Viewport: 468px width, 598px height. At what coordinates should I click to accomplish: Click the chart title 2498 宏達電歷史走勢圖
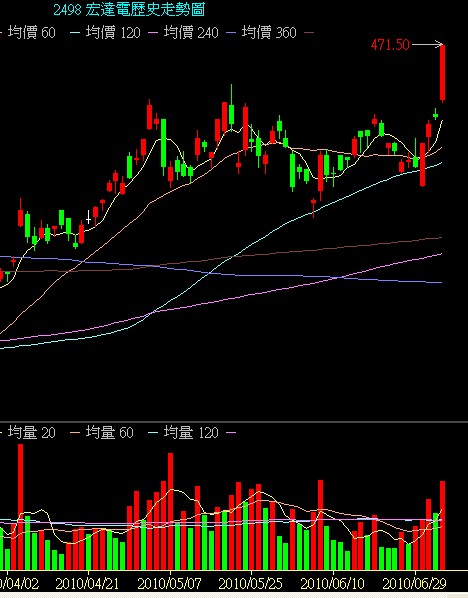coord(129,10)
